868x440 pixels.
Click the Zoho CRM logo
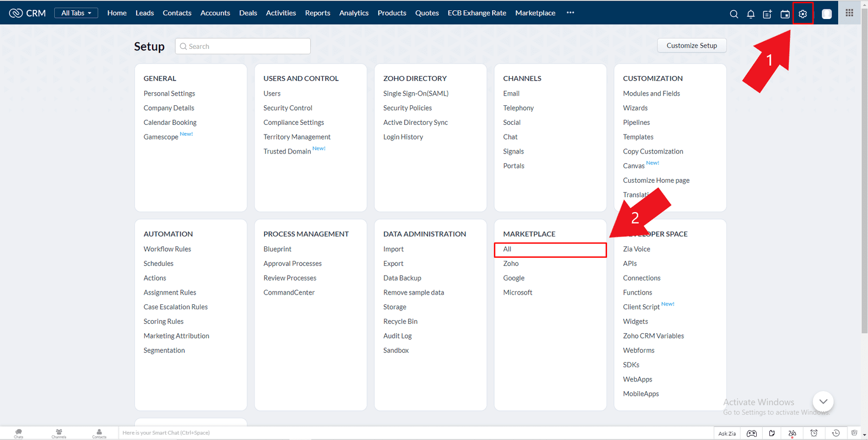click(28, 13)
